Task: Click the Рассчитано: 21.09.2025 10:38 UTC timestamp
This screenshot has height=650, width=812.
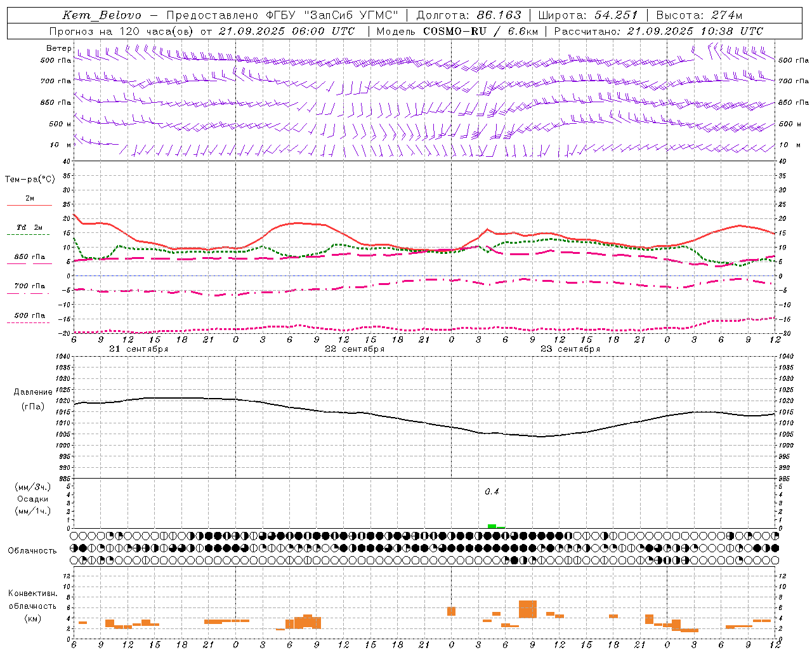Action: (x=658, y=31)
